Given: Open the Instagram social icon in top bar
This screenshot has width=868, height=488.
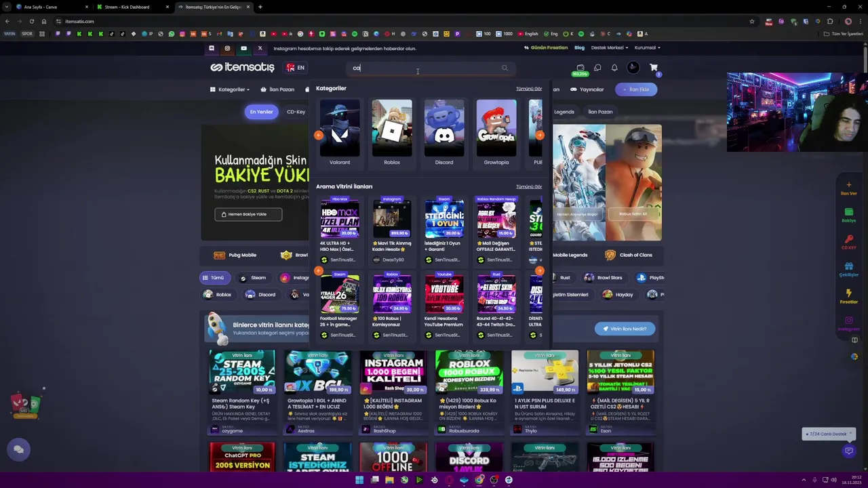Looking at the screenshot, I should tap(227, 48).
